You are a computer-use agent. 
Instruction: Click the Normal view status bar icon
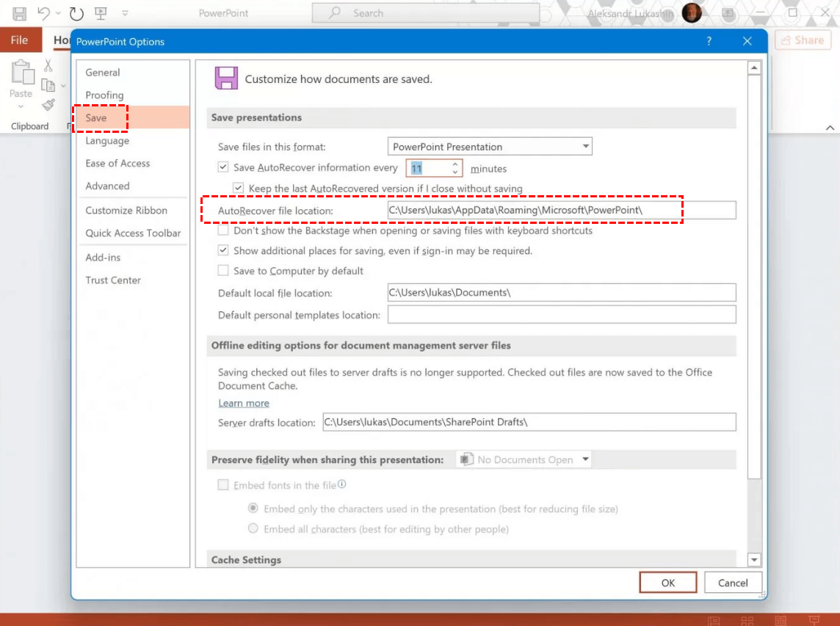pos(714,621)
